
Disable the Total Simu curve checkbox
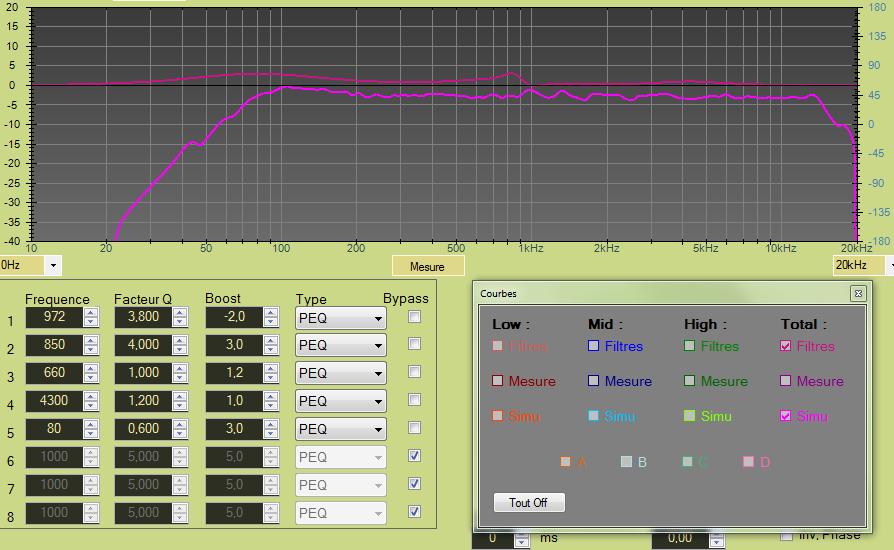785,416
